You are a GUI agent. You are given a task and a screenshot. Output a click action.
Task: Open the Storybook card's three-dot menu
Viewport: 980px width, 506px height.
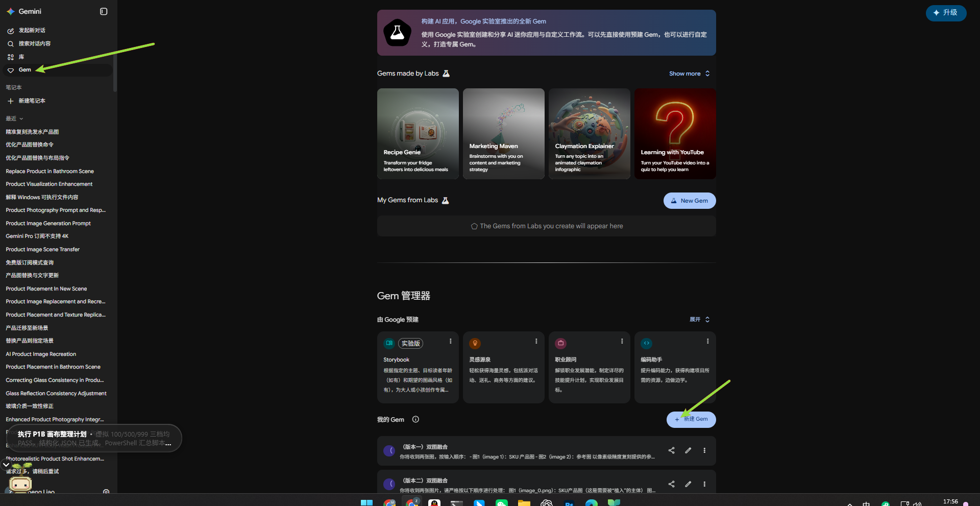(x=450, y=341)
